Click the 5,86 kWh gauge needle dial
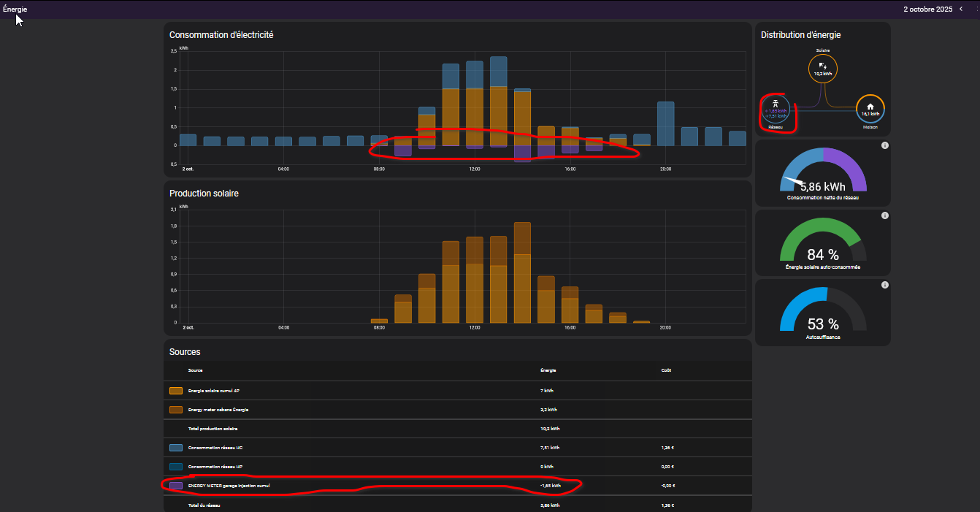The height and width of the screenshot is (512, 980). pyautogui.click(x=823, y=174)
